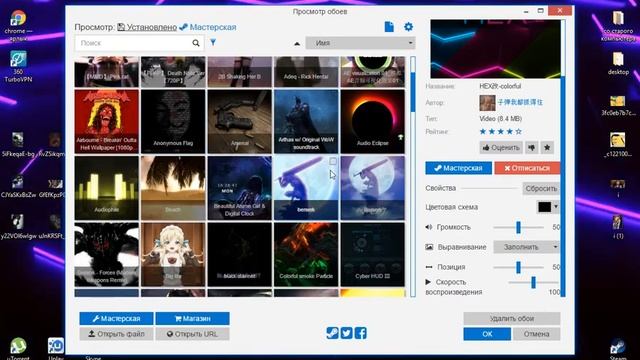Switch to the Мастерская view tab

[x=208, y=27]
